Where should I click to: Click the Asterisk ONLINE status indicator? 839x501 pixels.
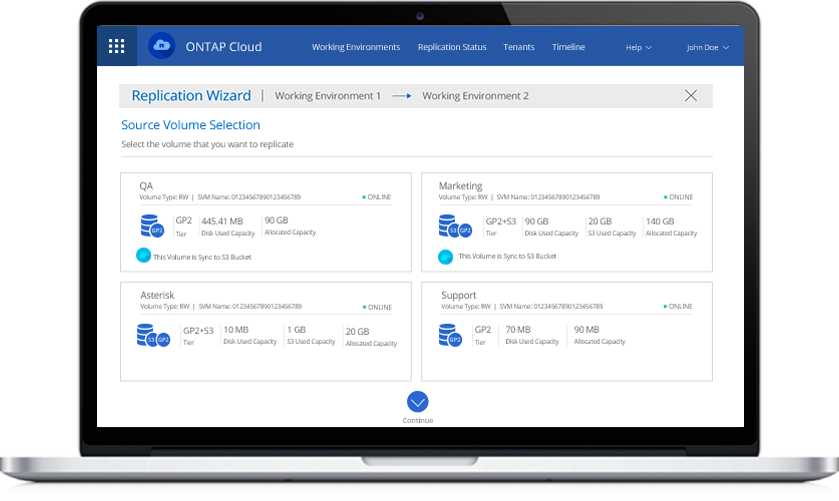377,307
